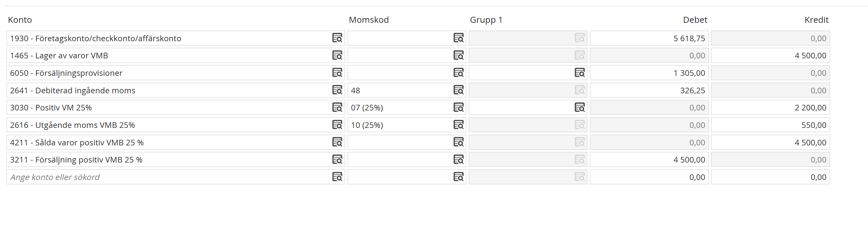Click the Debet amount 1 305,00

click(x=649, y=73)
